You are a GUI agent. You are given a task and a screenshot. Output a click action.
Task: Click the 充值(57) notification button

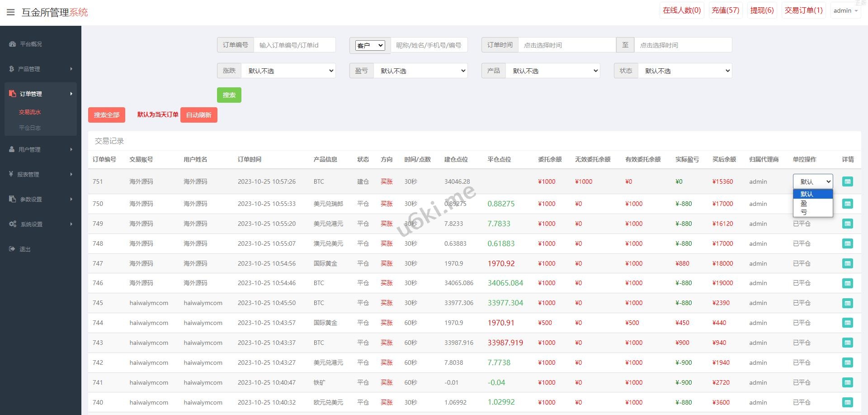point(725,10)
